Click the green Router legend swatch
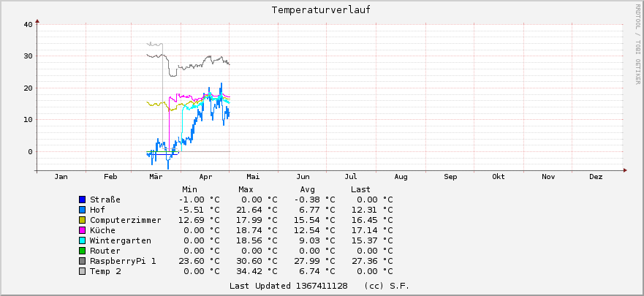 (83, 251)
